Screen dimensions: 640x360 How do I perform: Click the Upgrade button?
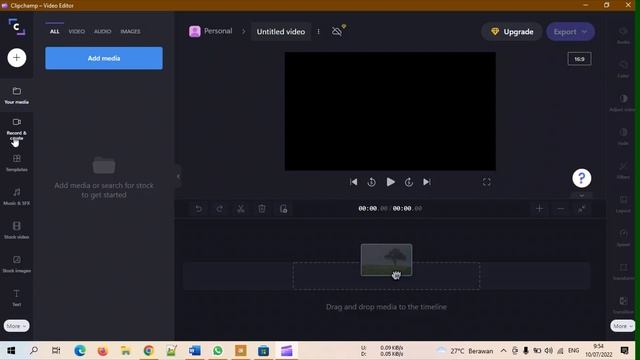coord(512,31)
